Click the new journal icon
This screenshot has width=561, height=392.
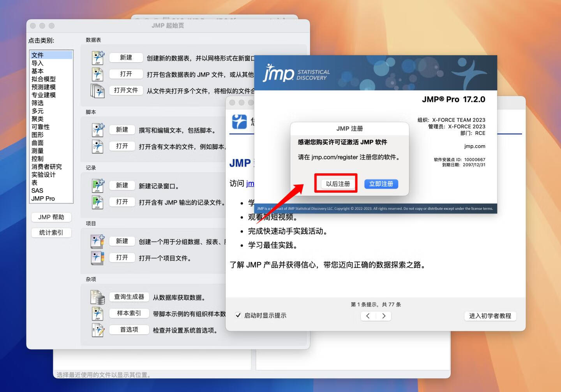tap(98, 186)
